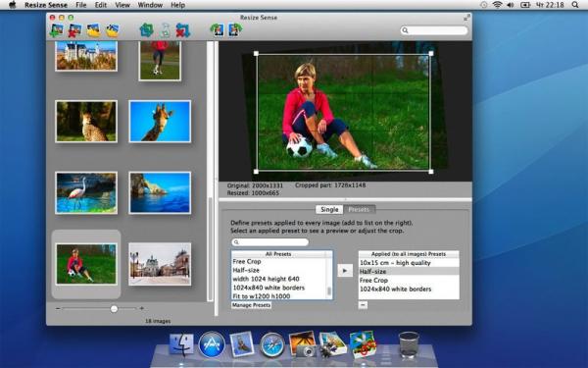Open Spotlight search in the menu bar
The image size is (588, 368).
tap(575, 5)
